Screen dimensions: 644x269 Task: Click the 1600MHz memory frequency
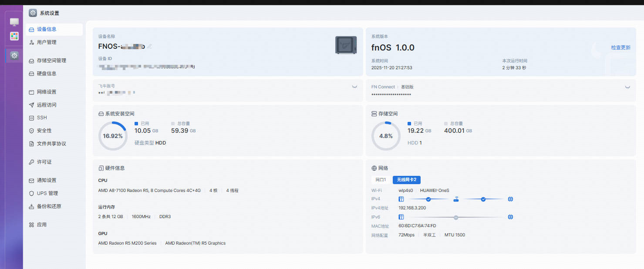pyautogui.click(x=141, y=217)
